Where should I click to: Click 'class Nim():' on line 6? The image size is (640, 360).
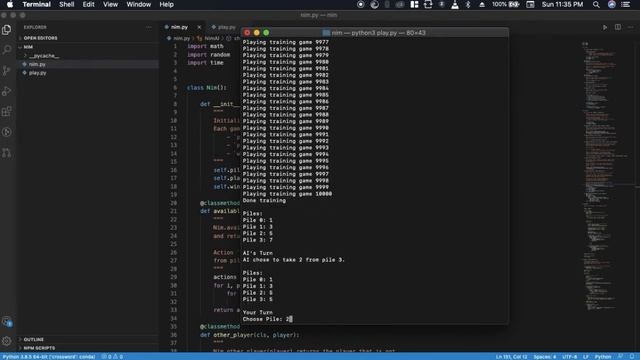point(207,88)
